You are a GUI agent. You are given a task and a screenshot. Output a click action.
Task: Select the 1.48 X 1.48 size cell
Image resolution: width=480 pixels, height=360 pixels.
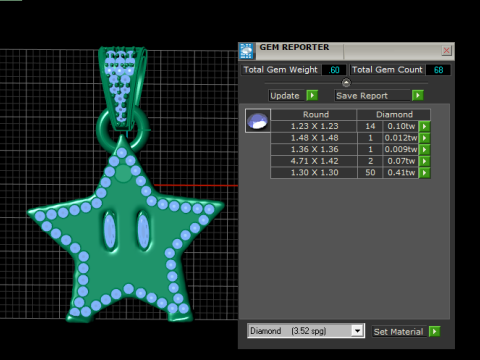click(314, 138)
